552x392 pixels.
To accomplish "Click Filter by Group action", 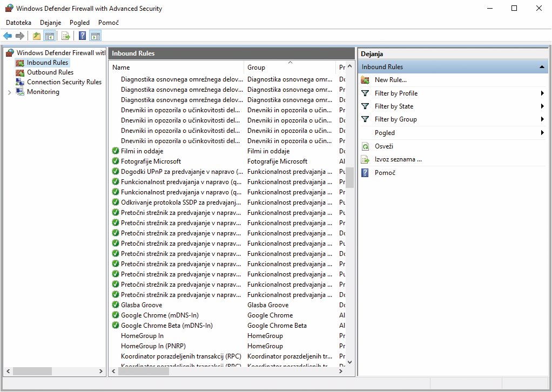I will pos(396,119).
